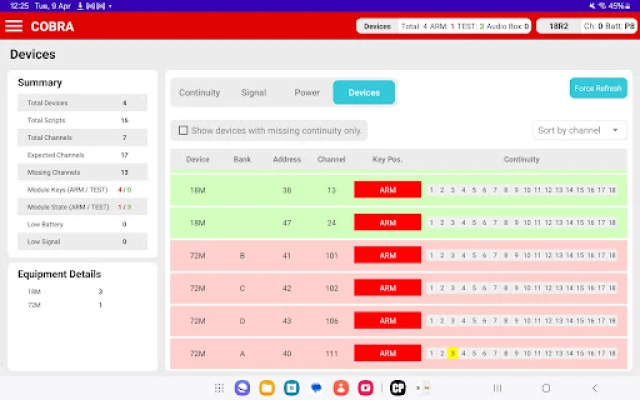This screenshot has height=400, width=640.
Task: Launch the CP app from the taskbar
Action: [x=397, y=387]
